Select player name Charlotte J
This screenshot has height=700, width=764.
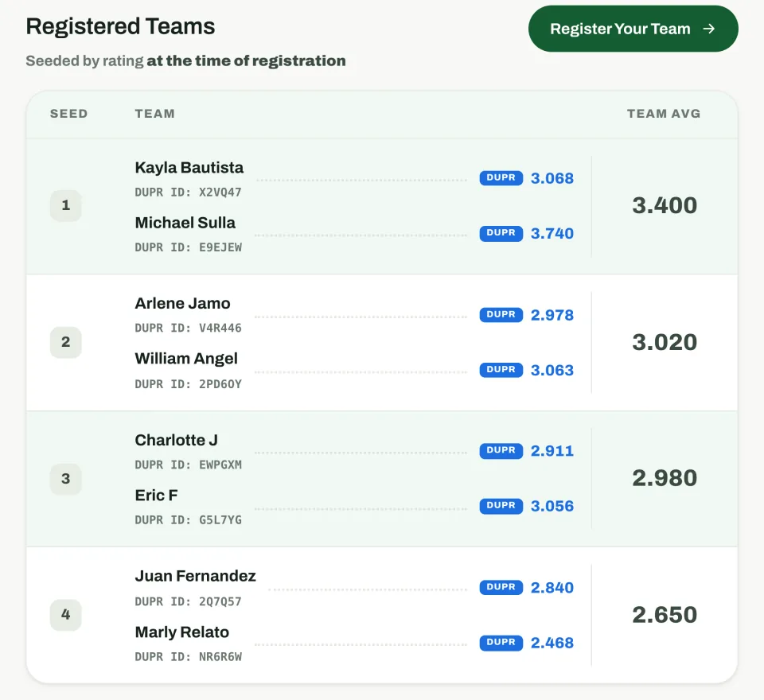coord(177,440)
